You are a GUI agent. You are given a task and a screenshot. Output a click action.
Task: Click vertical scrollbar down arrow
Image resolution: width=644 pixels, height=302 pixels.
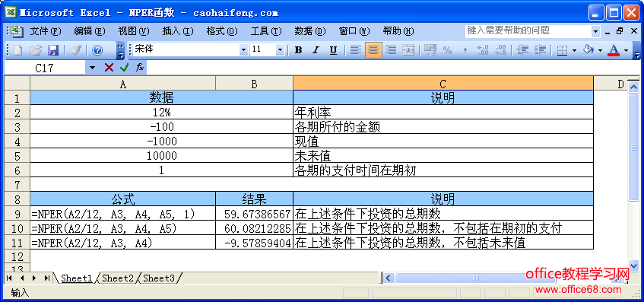tap(633, 265)
